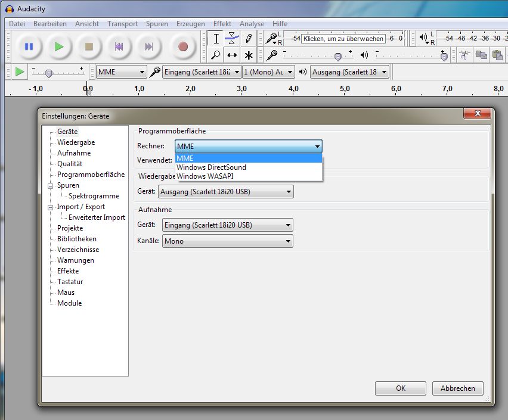Open the Datei menu

(x=17, y=24)
